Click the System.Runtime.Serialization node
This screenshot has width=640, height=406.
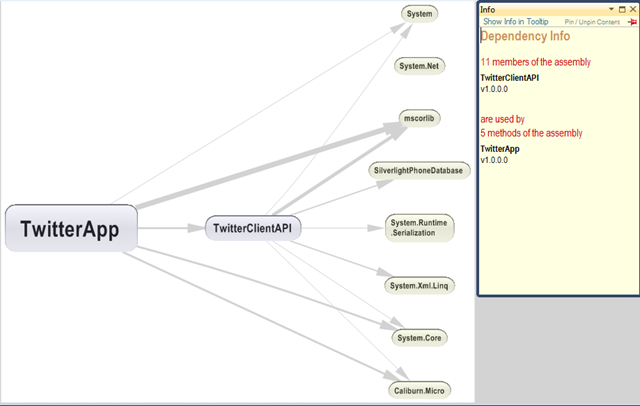pyautogui.click(x=420, y=227)
